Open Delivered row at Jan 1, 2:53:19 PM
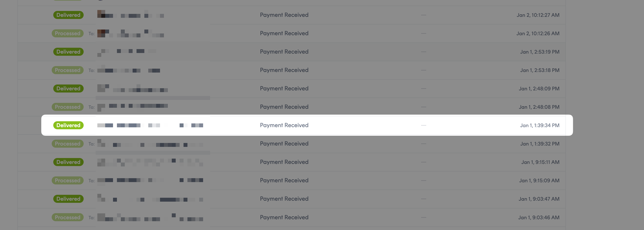The height and width of the screenshot is (230, 644). pos(291,52)
